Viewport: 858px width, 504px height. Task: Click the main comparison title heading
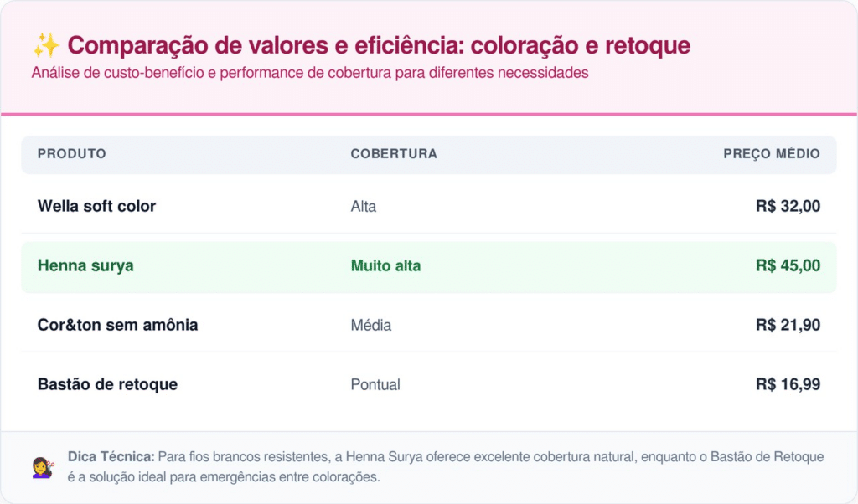(377, 45)
